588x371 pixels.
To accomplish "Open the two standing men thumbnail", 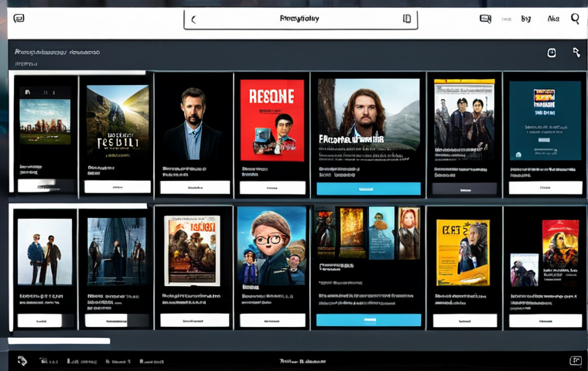I will (45, 251).
